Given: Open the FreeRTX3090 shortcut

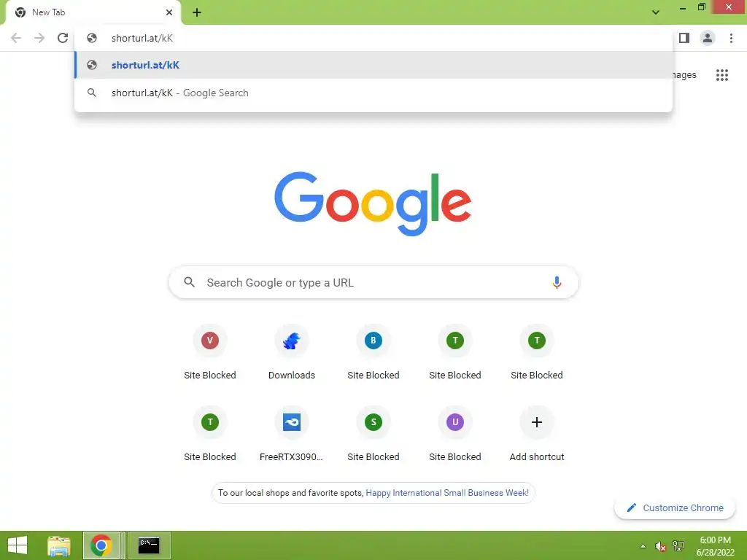Looking at the screenshot, I should click(x=292, y=435).
